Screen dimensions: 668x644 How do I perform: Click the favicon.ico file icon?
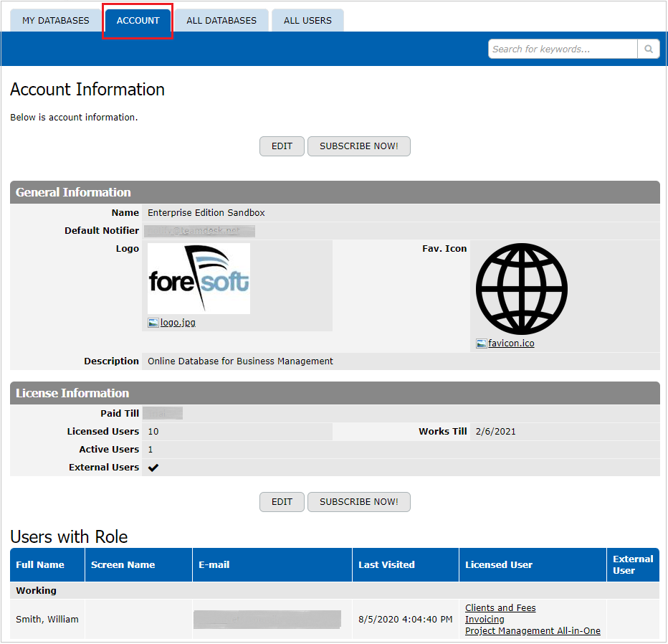[x=482, y=344]
